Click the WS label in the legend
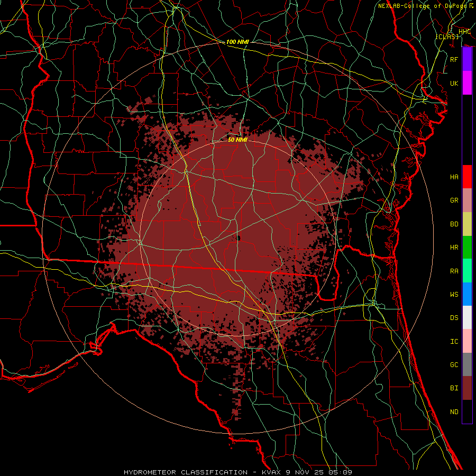This screenshot has width=476, height=476. (x=454, y=294)
